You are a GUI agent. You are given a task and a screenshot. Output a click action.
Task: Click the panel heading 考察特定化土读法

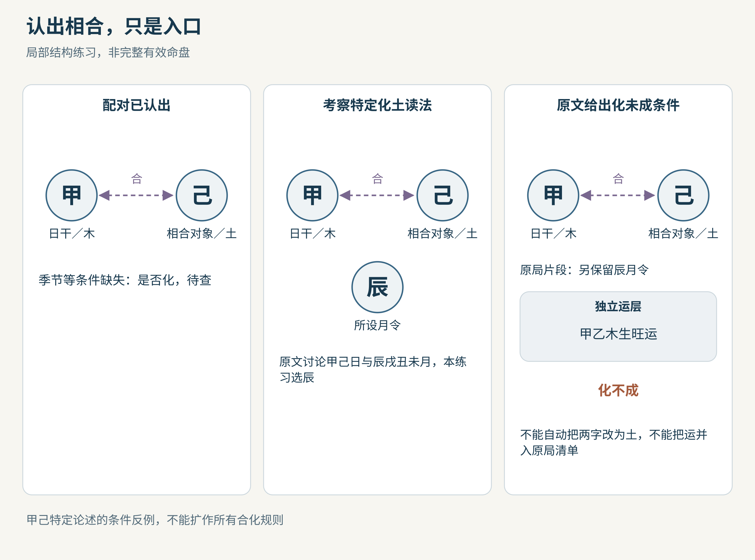coord(377,105)
